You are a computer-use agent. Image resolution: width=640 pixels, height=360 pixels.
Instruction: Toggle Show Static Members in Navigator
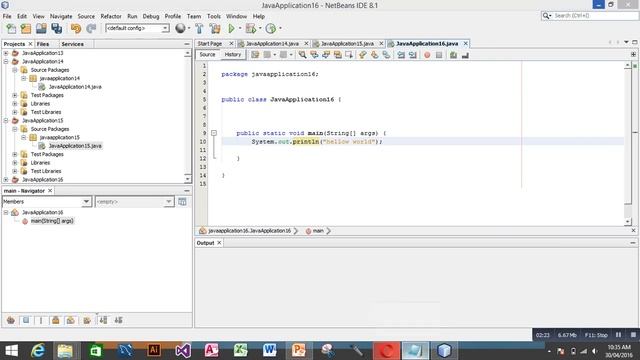pos(41,320)
